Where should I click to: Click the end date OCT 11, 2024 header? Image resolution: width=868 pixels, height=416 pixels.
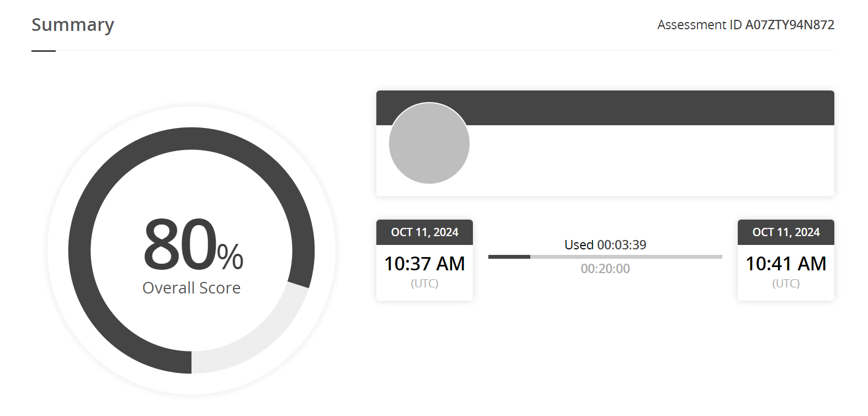pyautogui.click(x=786, y=232)
